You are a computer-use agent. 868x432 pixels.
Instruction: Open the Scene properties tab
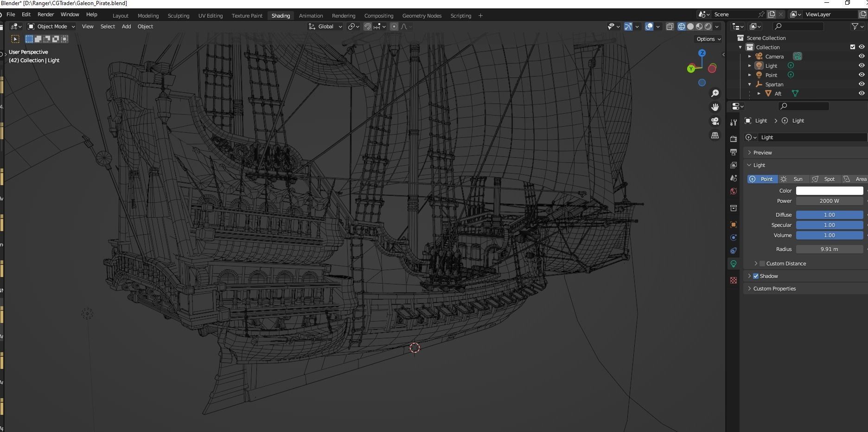click(733, 178)
